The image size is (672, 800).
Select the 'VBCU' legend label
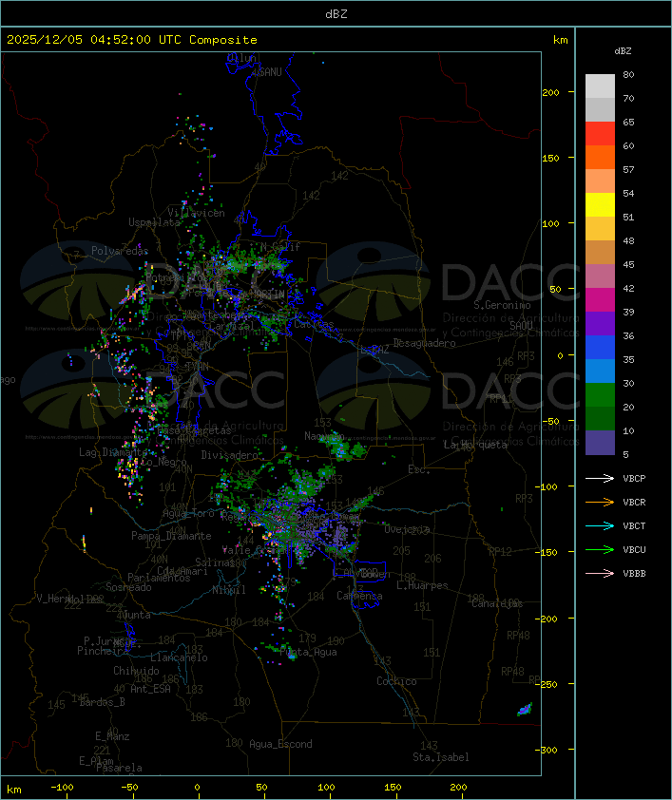pos(634,549)
